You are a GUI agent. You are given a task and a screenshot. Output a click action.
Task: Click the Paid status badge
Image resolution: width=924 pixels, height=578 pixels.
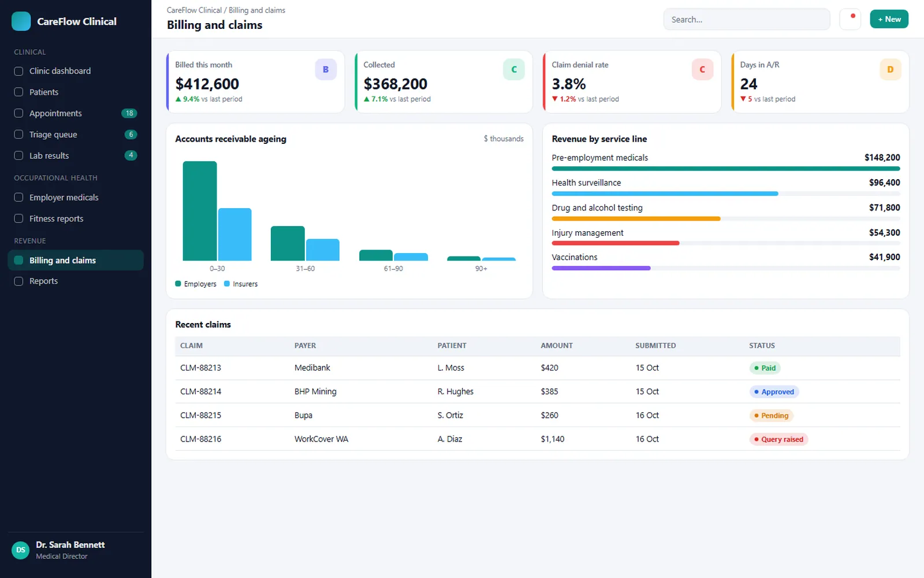click(765, 368)
